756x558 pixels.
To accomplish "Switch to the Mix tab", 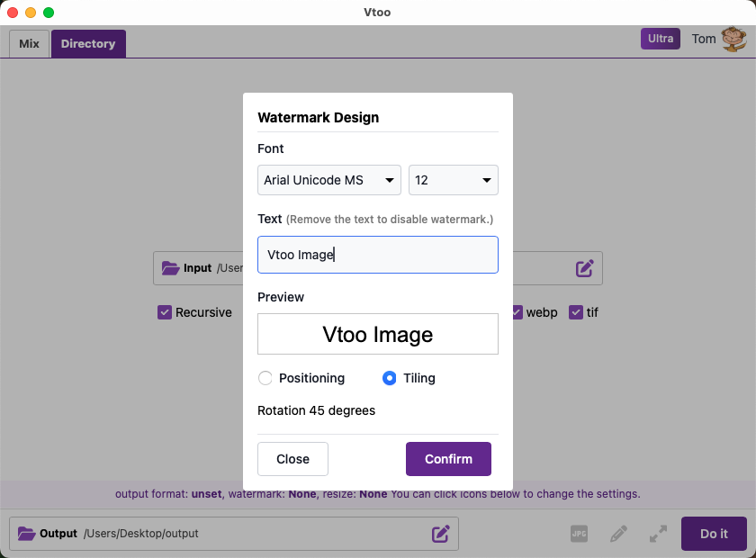I will [29, 44].
